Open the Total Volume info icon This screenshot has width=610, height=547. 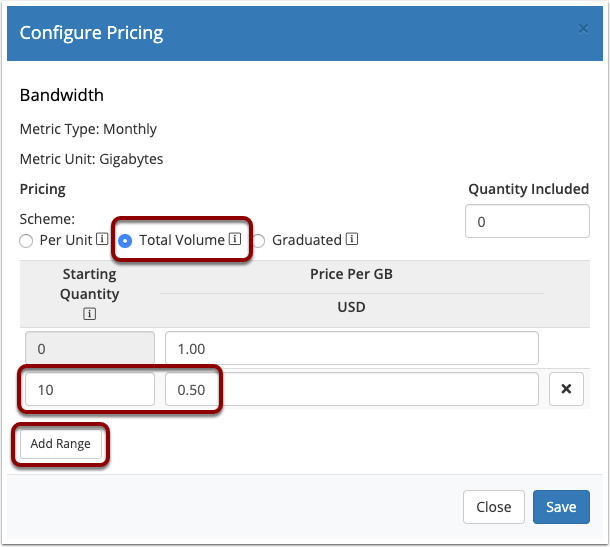235,238
